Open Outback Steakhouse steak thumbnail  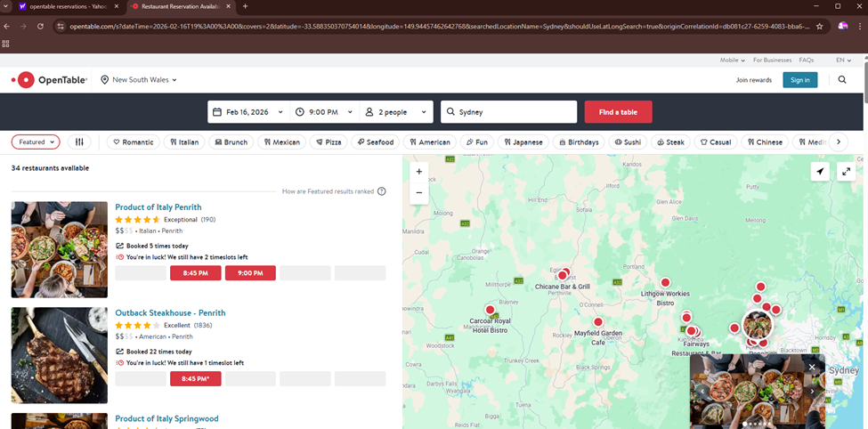coord(60,355)
